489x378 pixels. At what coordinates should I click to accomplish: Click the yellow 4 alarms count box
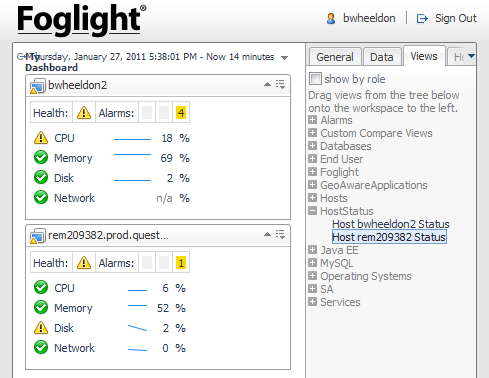click(181, 113)
